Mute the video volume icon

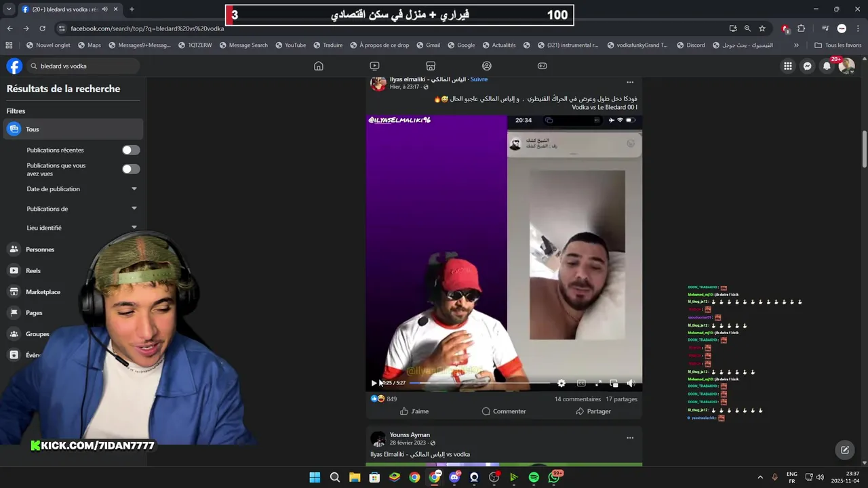(631, 383)
